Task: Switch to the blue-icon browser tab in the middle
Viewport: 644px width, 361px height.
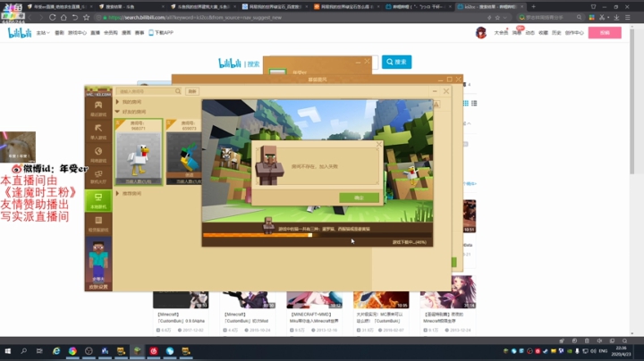Action: click(275, 6)
